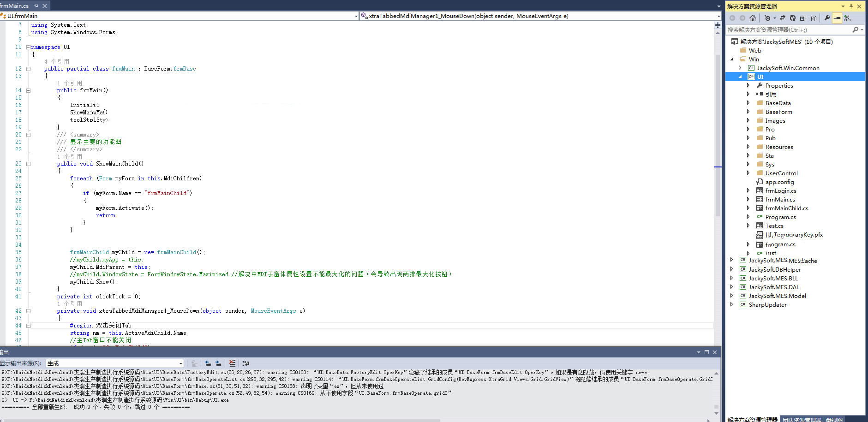Screen dimensions: 868x422
Task: Switch to 类视图 tab
Action: coord(834,419)
